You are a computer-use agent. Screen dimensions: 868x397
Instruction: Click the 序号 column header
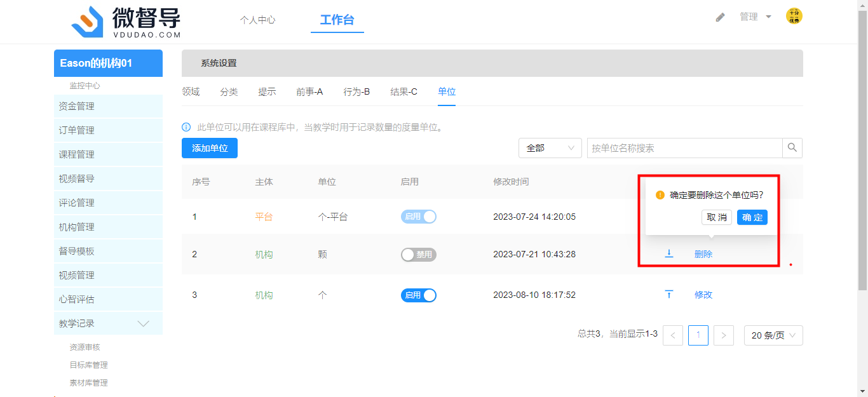coord(201,182)
